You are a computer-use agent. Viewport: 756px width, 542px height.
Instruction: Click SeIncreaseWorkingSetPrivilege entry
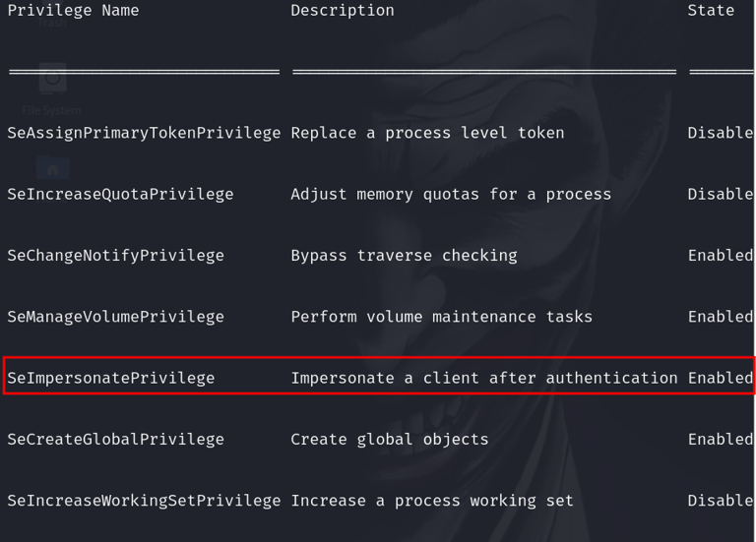[x=144, y=501]
